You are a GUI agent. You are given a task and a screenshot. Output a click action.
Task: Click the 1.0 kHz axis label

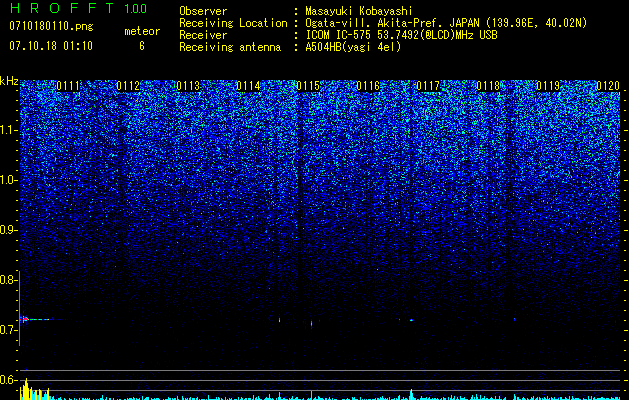tap(8, 180)
